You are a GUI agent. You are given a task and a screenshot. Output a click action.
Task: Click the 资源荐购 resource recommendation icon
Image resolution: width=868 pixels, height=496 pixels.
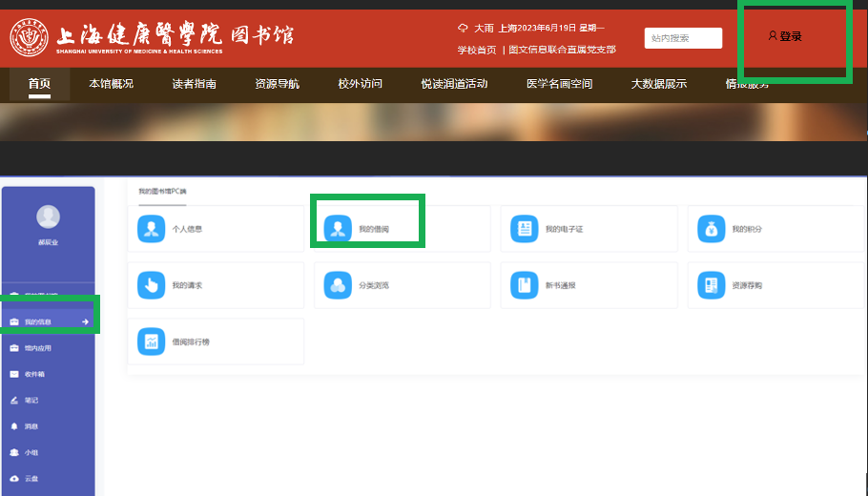[x=711, y=285]
